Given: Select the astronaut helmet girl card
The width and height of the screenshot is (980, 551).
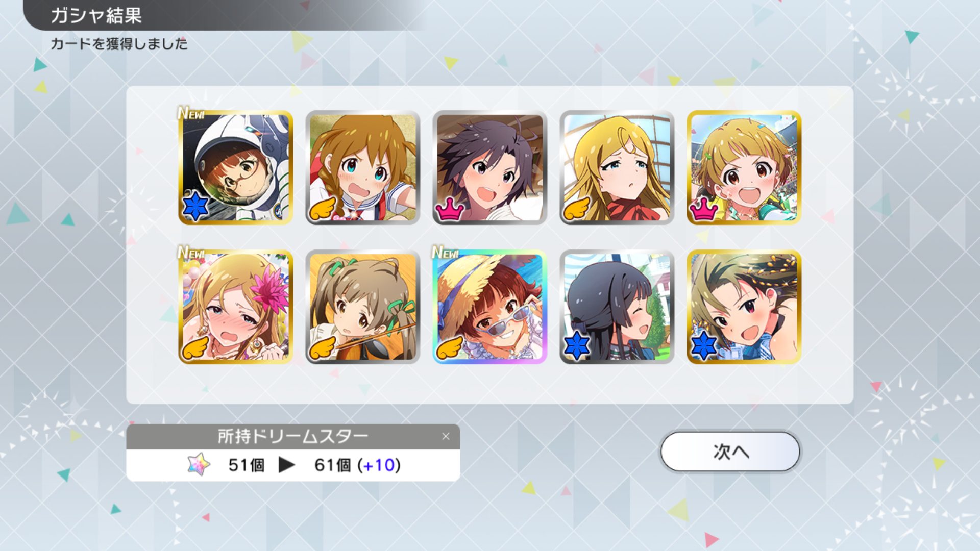Looking at the screenshot, I should (235, 167).
